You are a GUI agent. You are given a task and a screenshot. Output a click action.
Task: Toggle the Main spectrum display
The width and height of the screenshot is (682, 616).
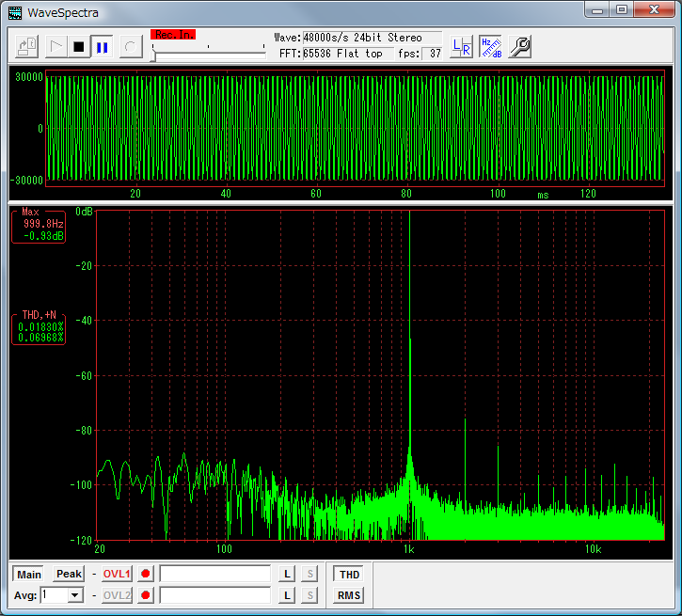[29, 574]
